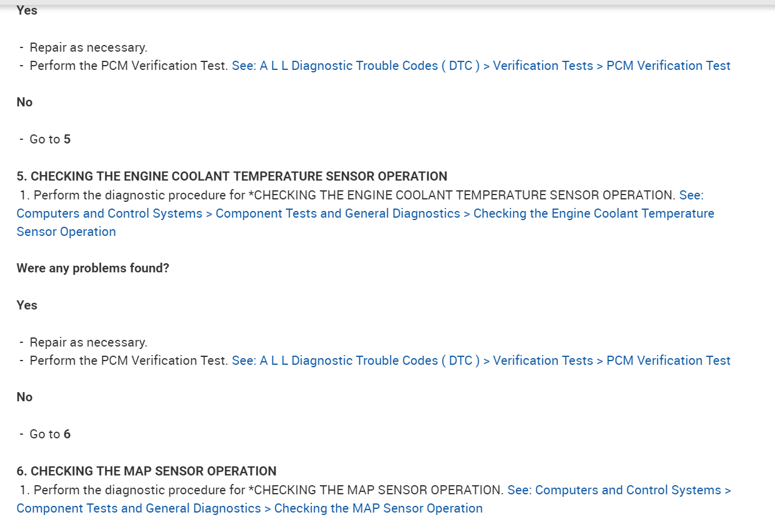Click the "No" label above "Go to 6"
This screenshot has width=775, height=532.
24,397
